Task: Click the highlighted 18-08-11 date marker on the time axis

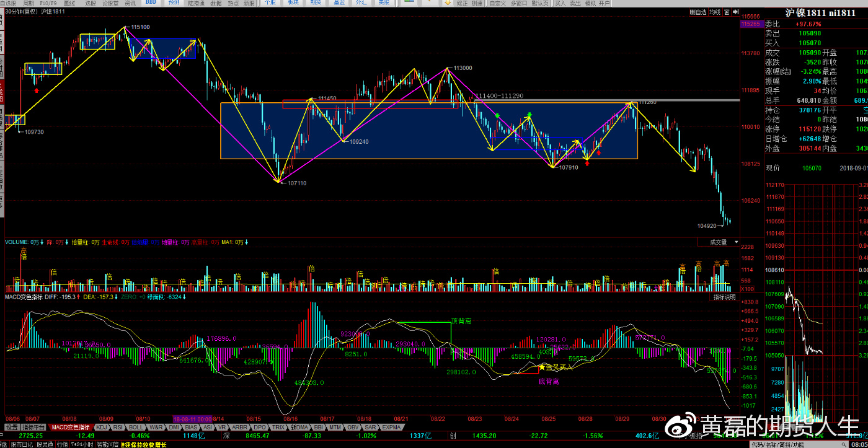Action: (x=192, y=419)
